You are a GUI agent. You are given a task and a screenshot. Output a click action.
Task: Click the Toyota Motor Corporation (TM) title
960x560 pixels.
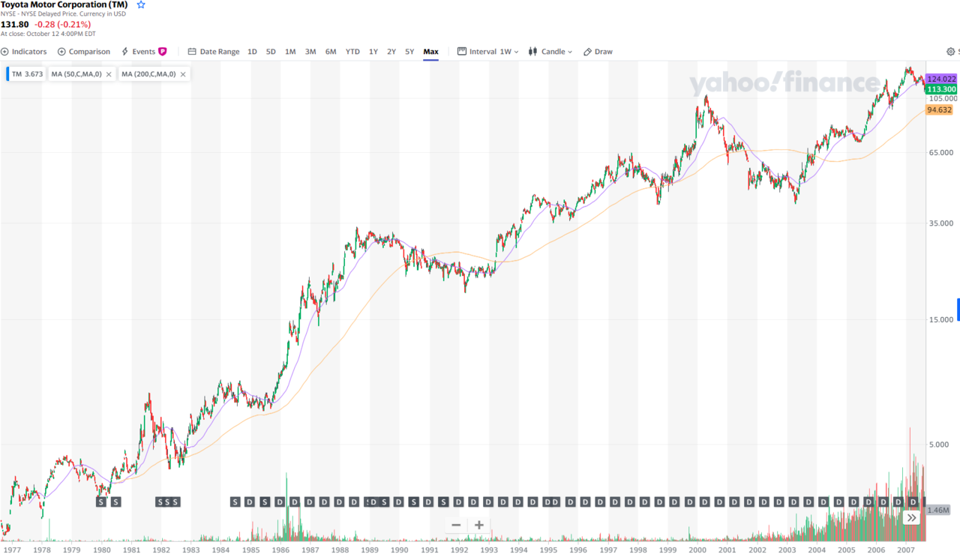[x=64, y=4]
